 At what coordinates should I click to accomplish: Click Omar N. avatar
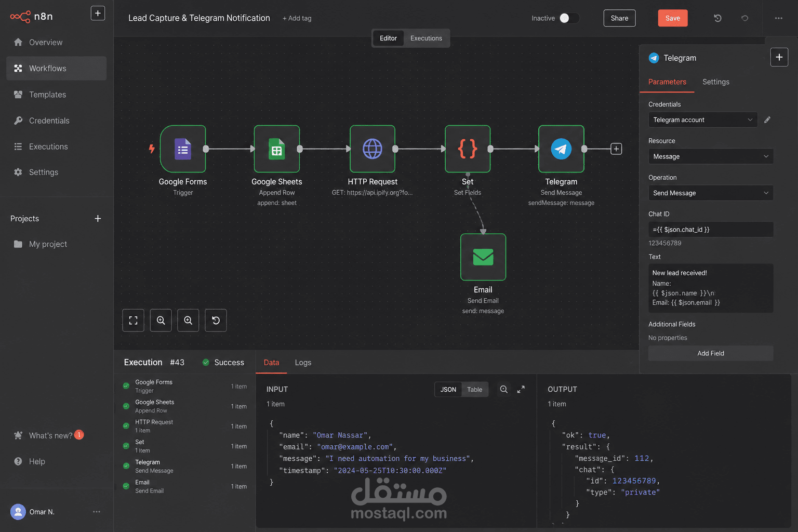[18, 512]
